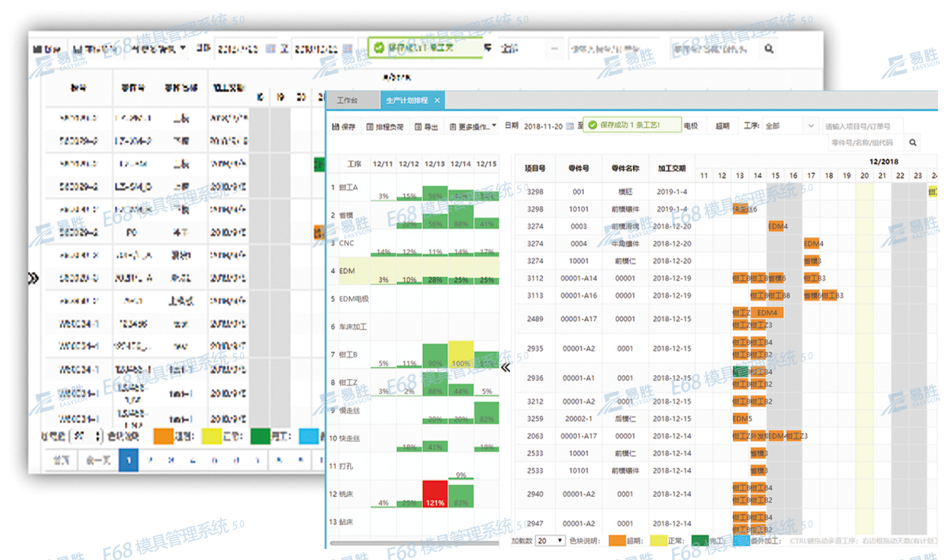Select the 钻床 process row

coord(414,522)
